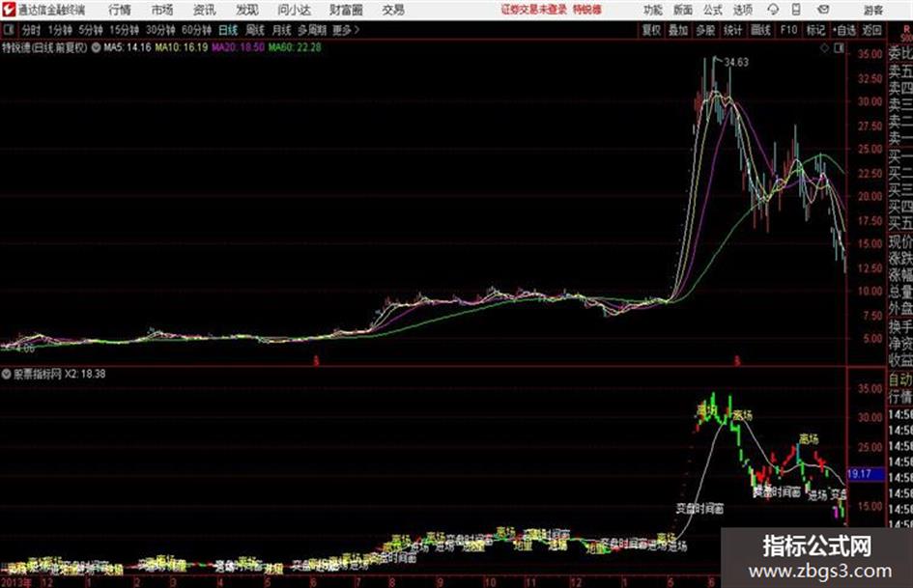
Task: Open the 选项 menu
Action: click(742, 10)
